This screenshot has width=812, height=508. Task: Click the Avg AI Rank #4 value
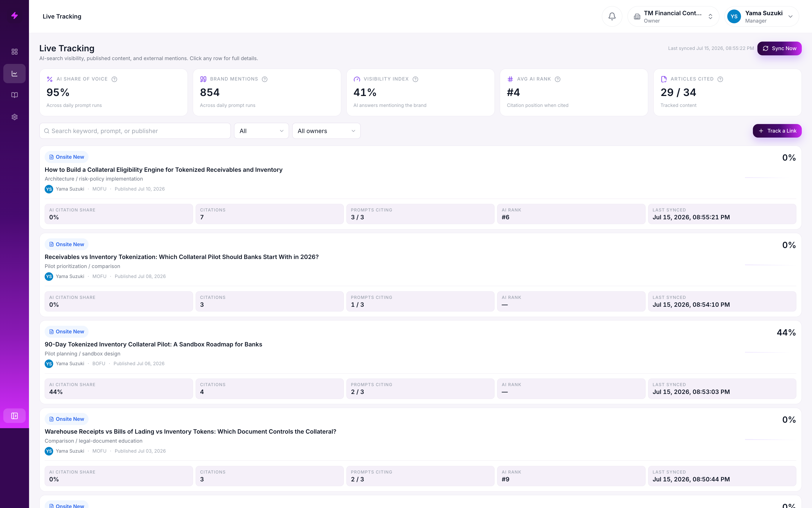513,92
